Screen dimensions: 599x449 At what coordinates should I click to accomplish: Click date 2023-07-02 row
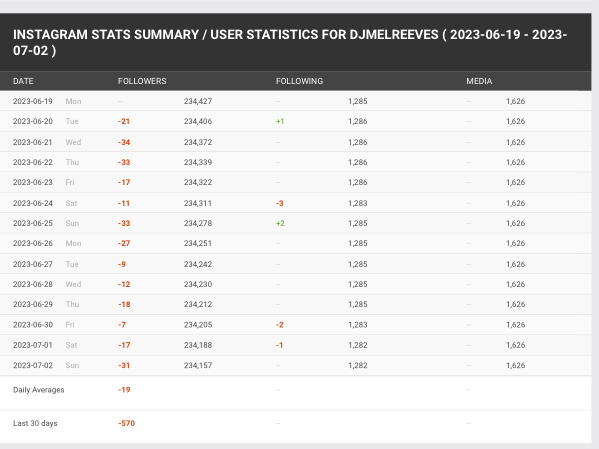33,365
